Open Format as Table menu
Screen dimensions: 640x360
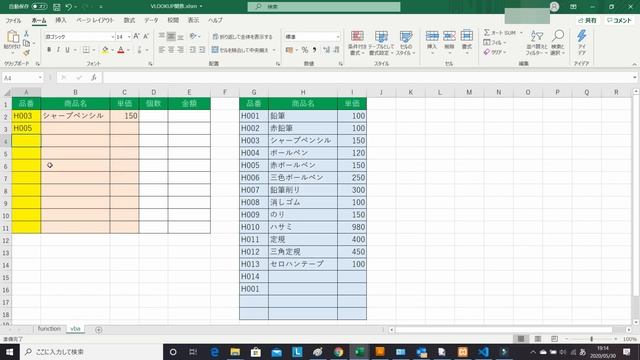point(381,43)
